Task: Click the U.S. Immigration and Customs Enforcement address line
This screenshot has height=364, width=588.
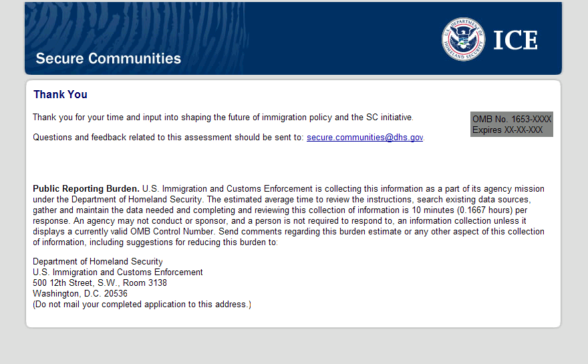Action: [118, 272]
